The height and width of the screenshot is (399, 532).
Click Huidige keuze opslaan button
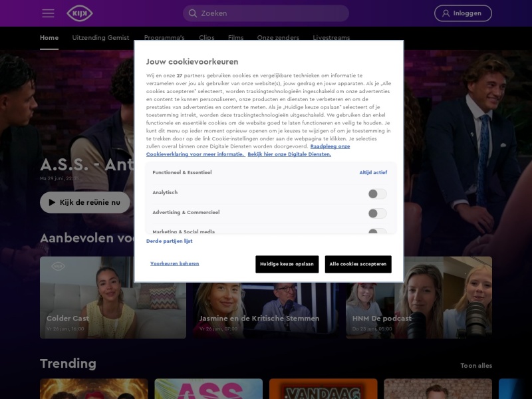click(x=287, y=264)
